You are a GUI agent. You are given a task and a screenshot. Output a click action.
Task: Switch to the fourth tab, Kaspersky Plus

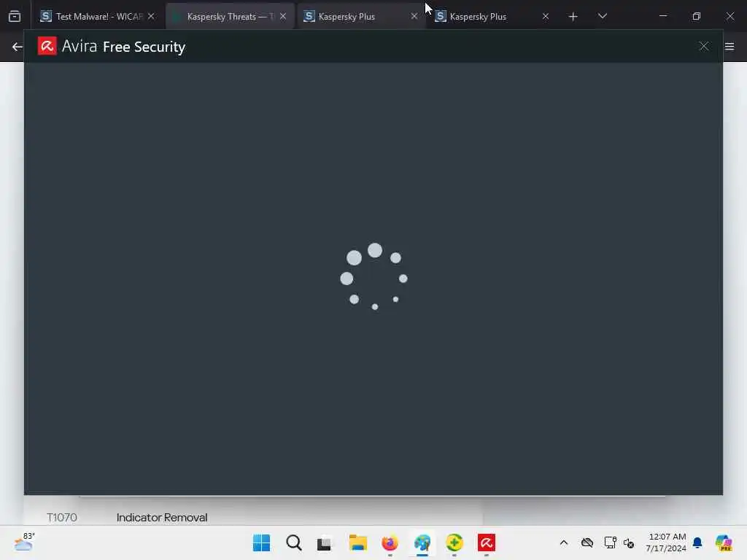point(492,17)
